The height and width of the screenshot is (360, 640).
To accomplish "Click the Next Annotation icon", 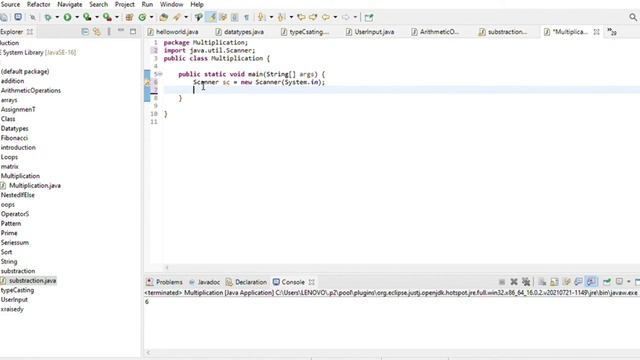I will pyautogui.click(x=261, y=17).
